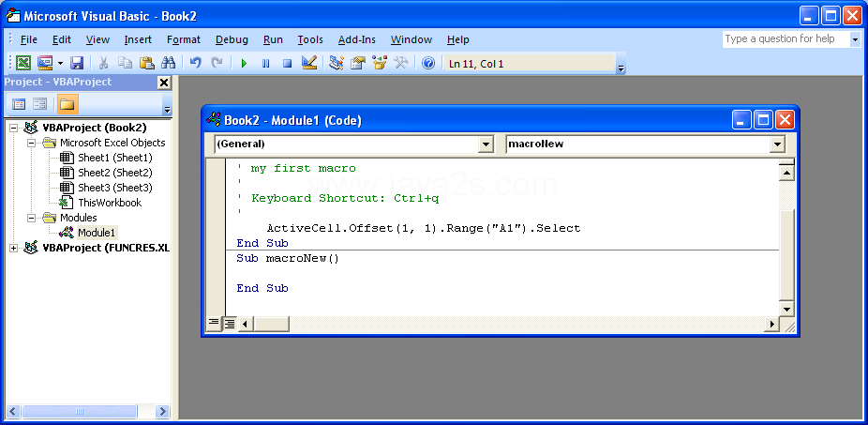Select Modules folder label
Screen dimensions: 868x425
pyautogui.click(x=79, y=218)
